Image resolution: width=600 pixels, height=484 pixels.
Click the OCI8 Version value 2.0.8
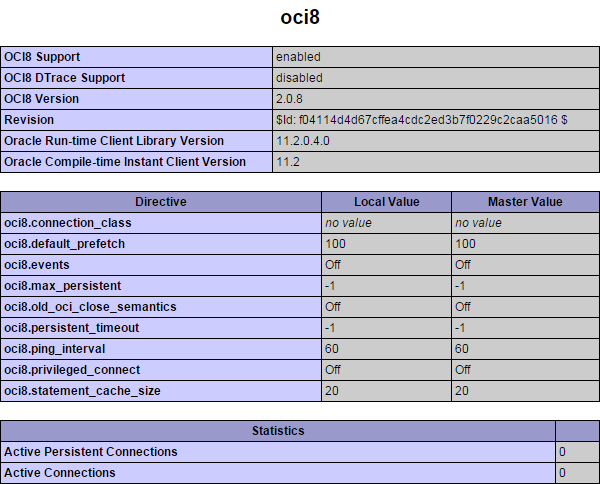[x=290, y=99]
